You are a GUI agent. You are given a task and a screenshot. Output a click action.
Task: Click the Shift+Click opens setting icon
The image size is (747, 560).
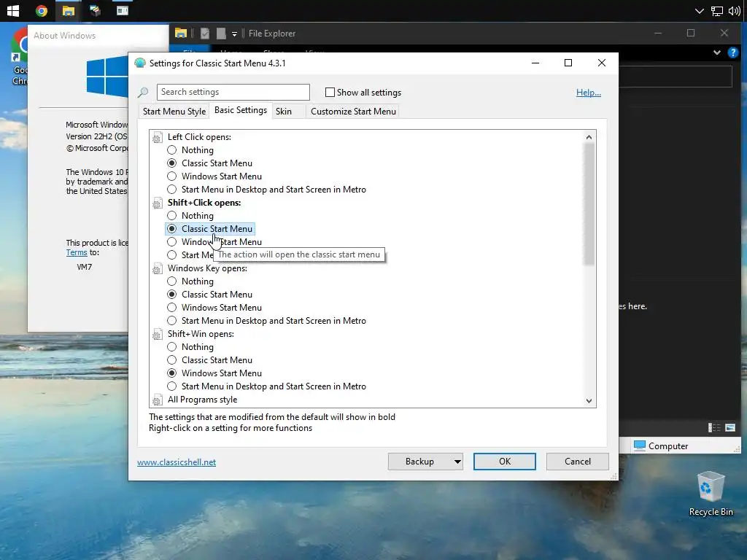tap(157, 203)
